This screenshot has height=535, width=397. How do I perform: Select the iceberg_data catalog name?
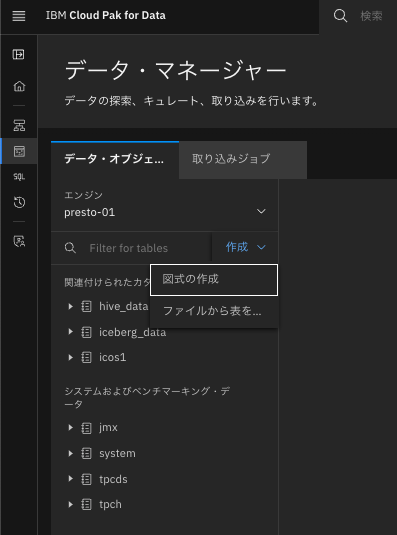[x=133, y=332]
